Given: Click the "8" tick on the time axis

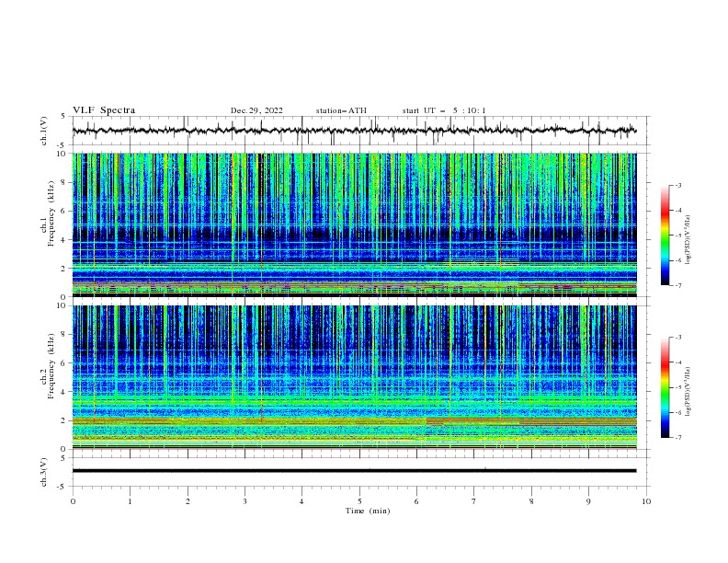Looking at the screenshot, I should pos(531,501).
